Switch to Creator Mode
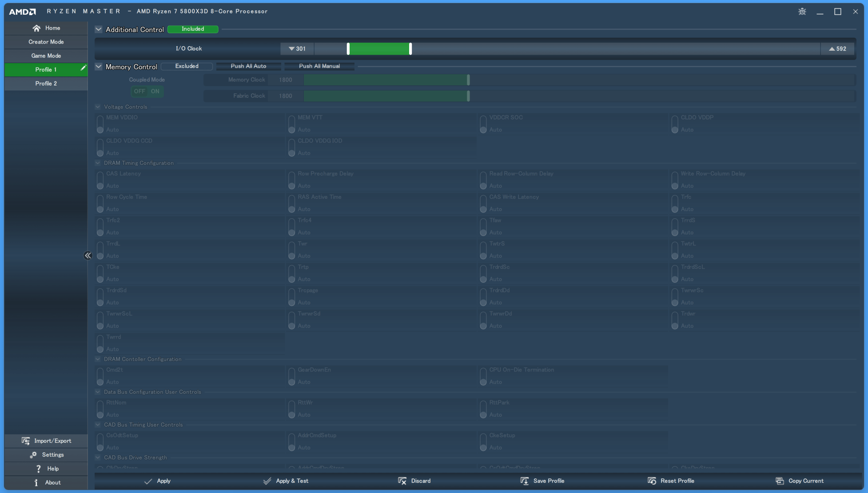This screenshot has height=493, width=868. pyautogui.click(x=46, y=42)
